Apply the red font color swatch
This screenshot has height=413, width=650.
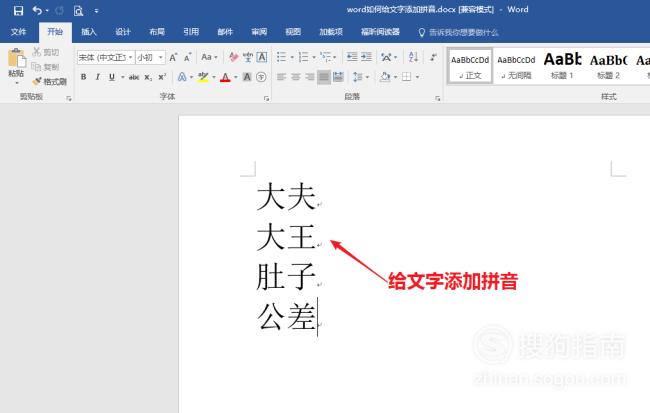[x=224, y=77]
